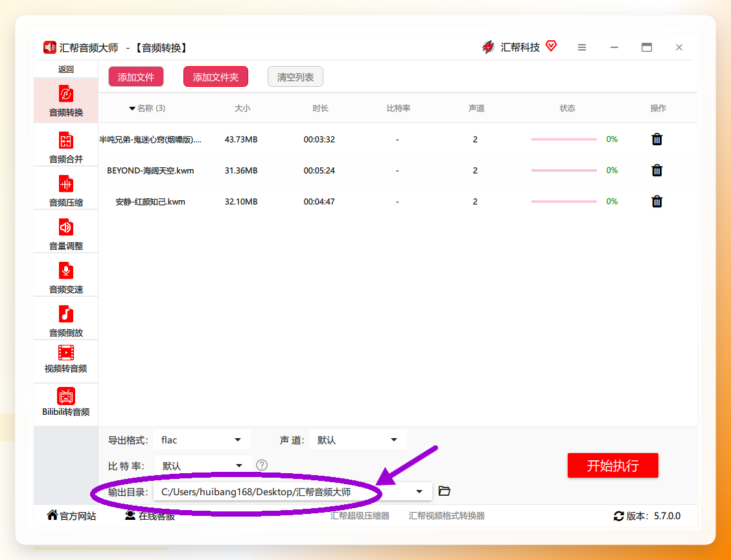Image resolution: width=731 pixels, height=560 pixels.
Task: Select the file name 安静-红颜知己.kwm
Action: tap(150, 202)
